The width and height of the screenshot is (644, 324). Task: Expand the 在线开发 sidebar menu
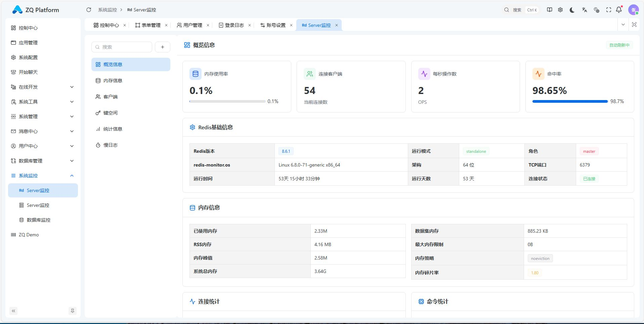click(43, 87)
